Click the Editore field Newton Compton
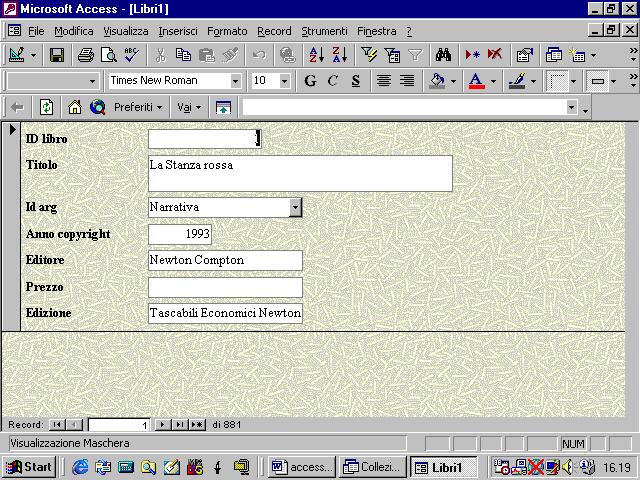 pyautogui.click(x=225, y=260)
